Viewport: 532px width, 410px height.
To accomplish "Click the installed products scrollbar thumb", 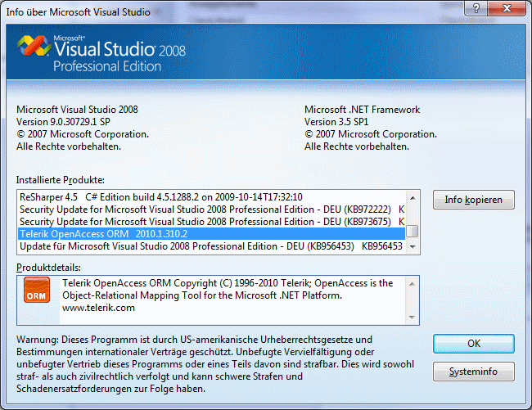I will tap(413, 232).
